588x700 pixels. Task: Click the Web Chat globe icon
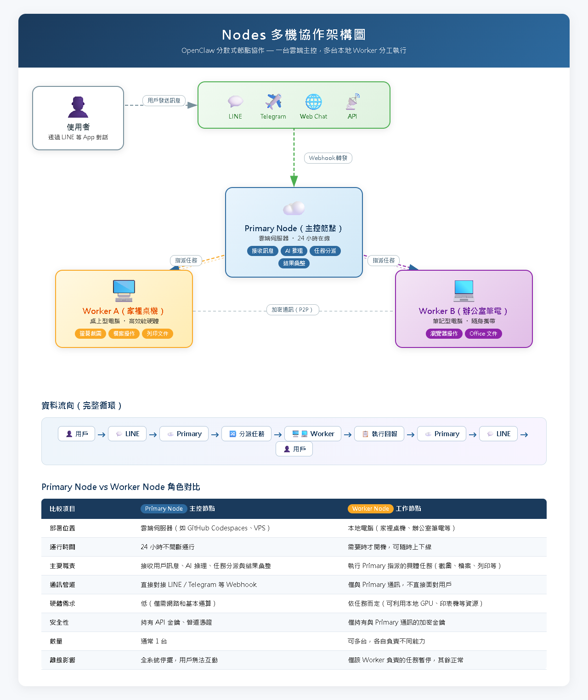[x=314, y=102]
